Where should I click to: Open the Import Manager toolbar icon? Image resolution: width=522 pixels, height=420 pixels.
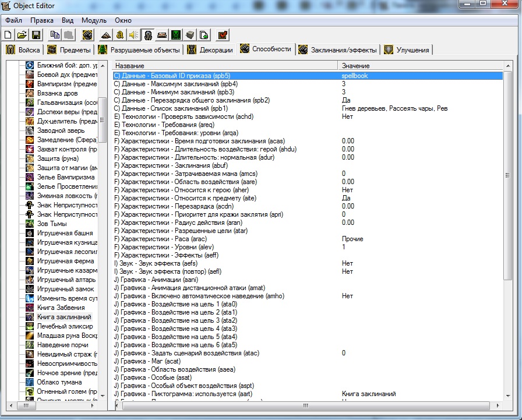point(204,35)
